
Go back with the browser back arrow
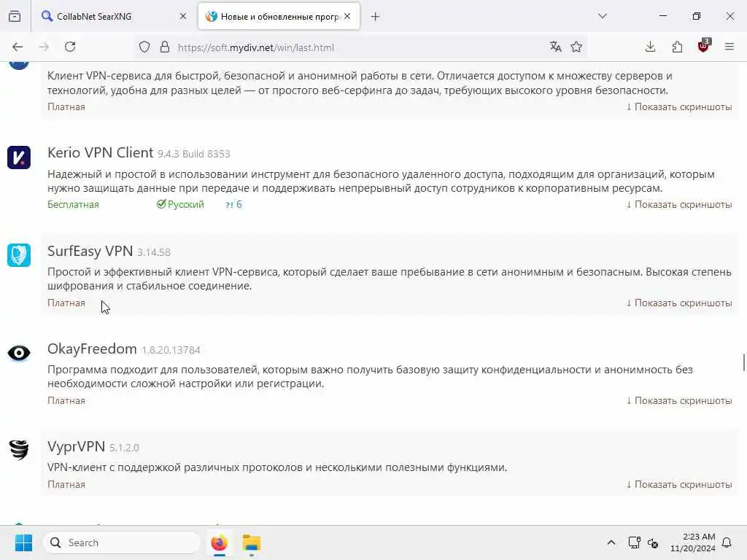coord(18,47)
